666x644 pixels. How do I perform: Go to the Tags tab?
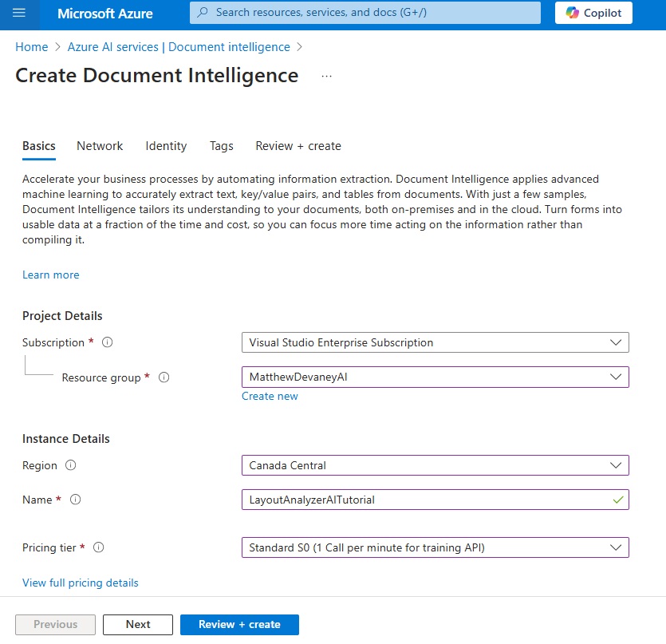click(221, 146)
